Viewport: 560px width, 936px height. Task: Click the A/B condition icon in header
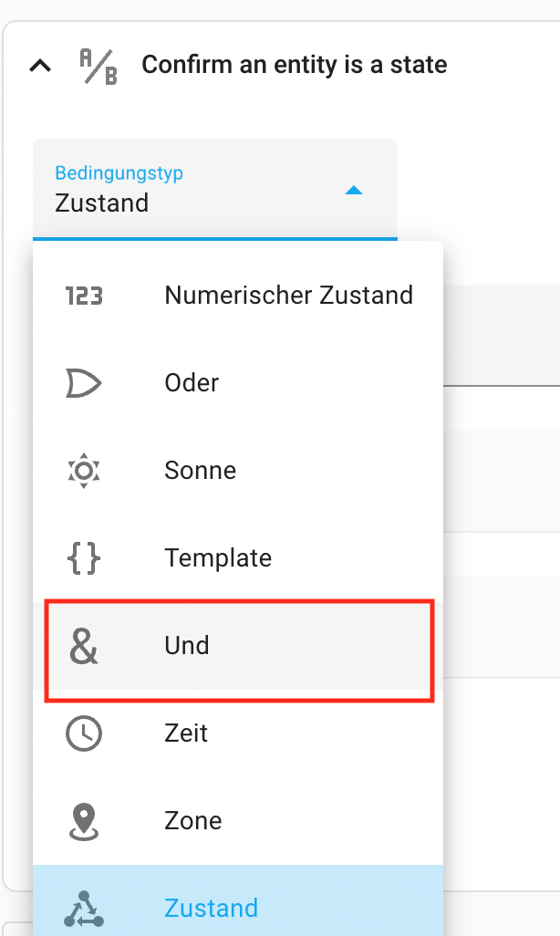99,67
